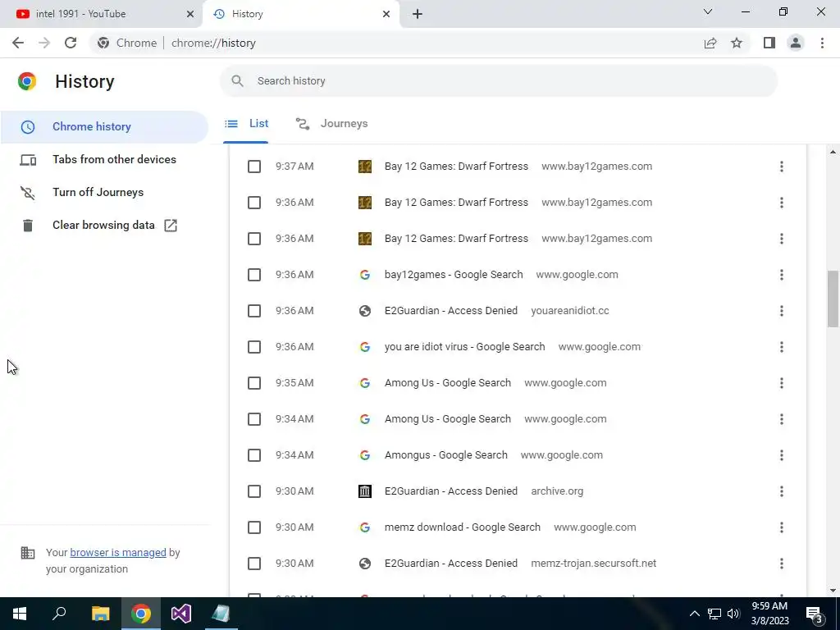Open actions menu for bay12games search entry
840x630 pixels.
[x=782, y=275]
